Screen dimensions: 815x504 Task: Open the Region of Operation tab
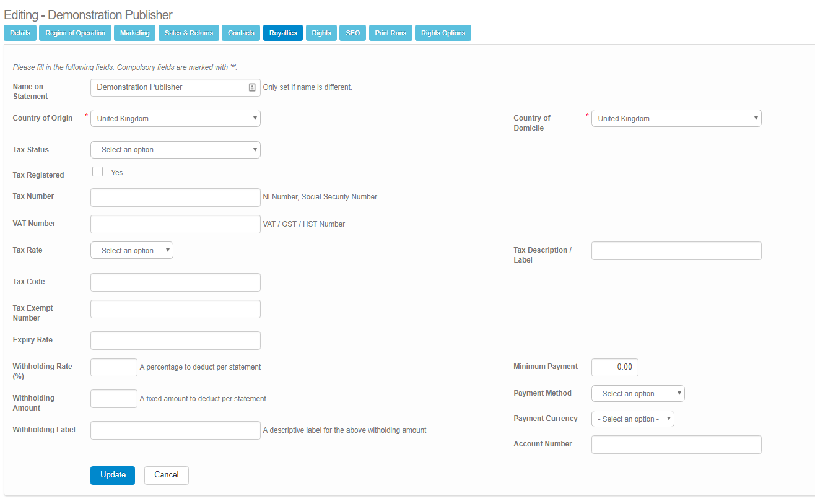coord(75,33)
